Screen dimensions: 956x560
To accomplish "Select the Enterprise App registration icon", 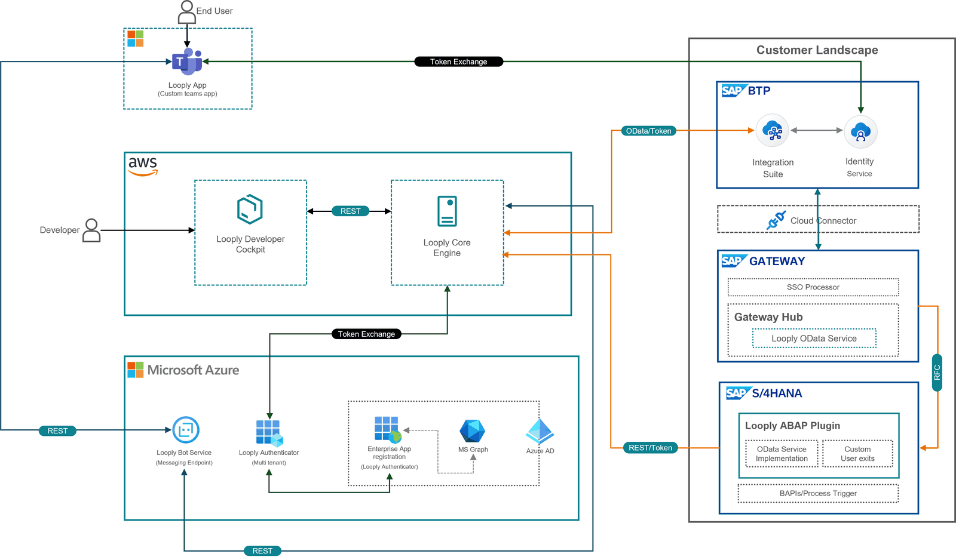I will 388,429.
